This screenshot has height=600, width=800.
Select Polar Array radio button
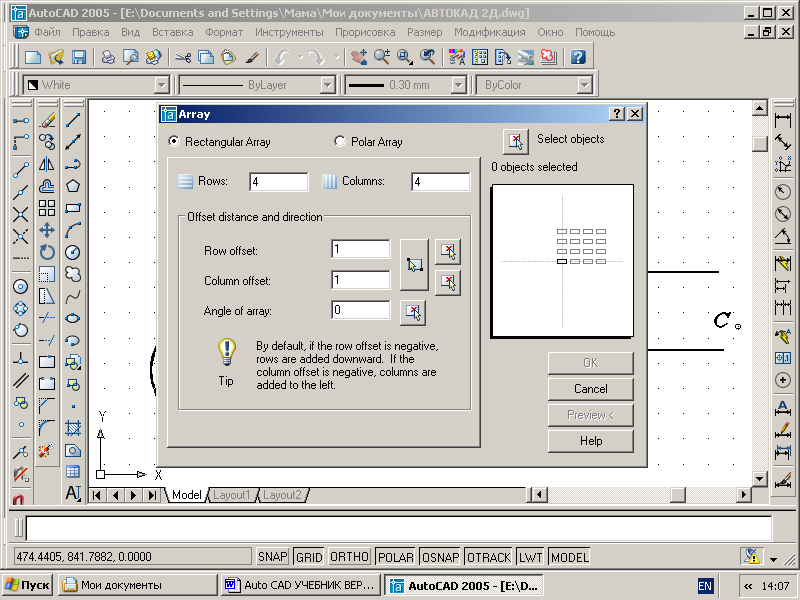click(x=339, y=141)
